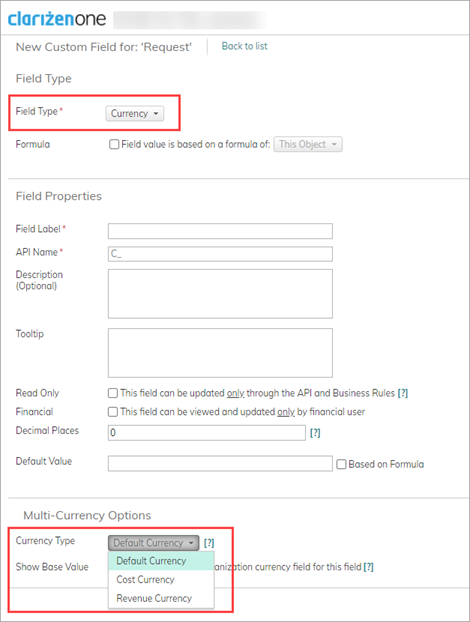Viewport: 470px width, 622px height.
Task: Tick the Financial user only checkbox
Action: [x=113, y=412]
